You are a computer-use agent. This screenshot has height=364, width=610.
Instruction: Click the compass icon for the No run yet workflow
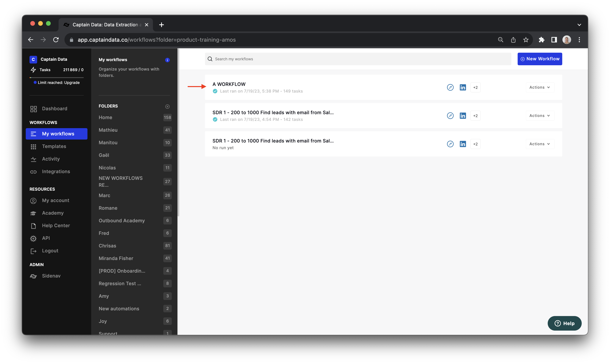(x=450, y=144)
